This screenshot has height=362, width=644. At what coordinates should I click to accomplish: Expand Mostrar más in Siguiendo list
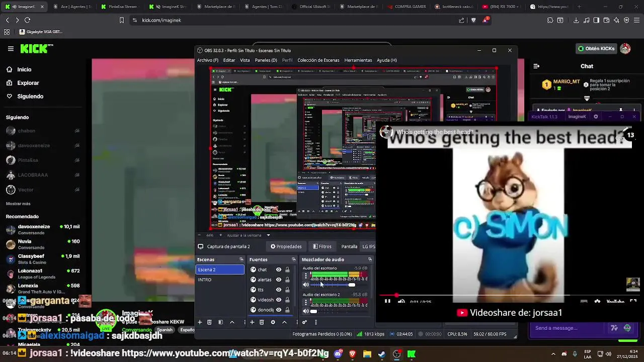pyautogui.click(x=18, y=204)
